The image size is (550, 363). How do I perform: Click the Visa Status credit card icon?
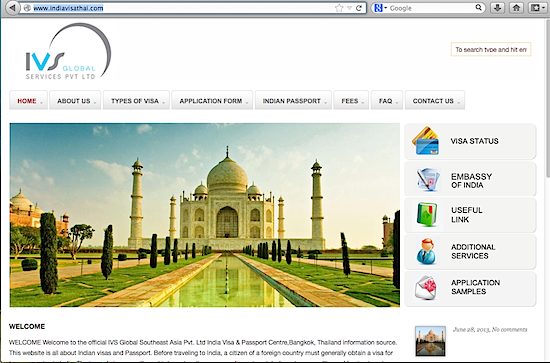(425, 141)
